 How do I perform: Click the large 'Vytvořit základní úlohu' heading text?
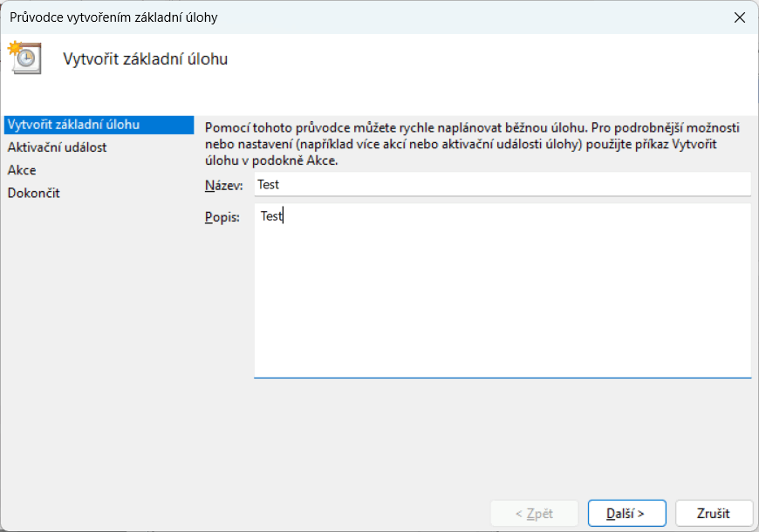(146, 59)
